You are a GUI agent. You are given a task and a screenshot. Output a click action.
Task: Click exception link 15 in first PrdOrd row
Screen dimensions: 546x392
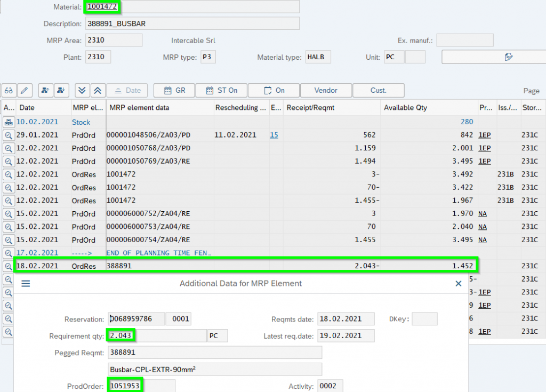pos(274,135)
